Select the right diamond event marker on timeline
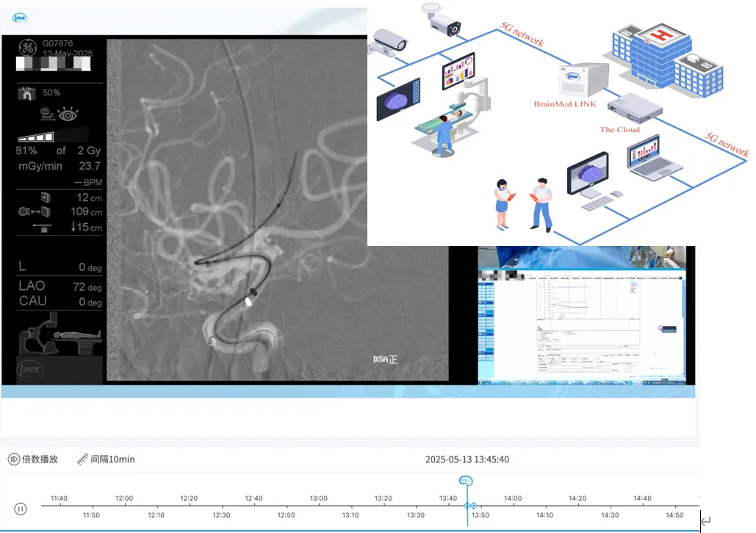Image resolution: width=756 pixels, height=533 pixels. [x=475, y=506]
